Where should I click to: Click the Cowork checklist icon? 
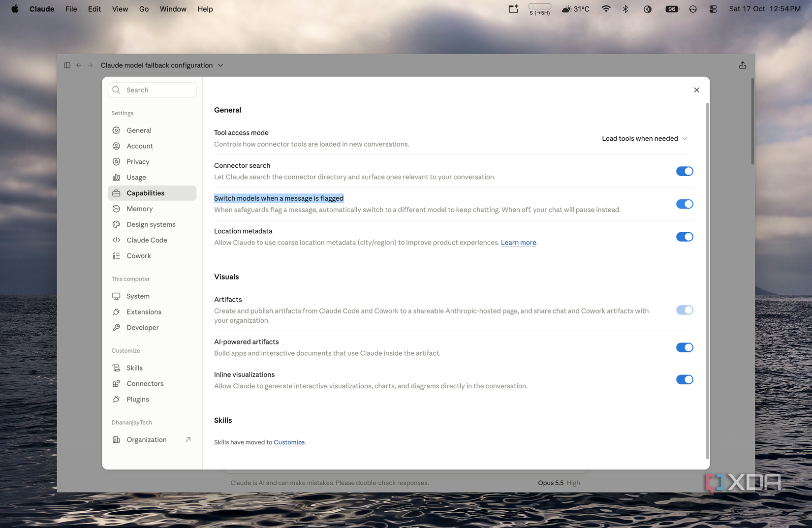pyautogui.click(x=116, y=256)
